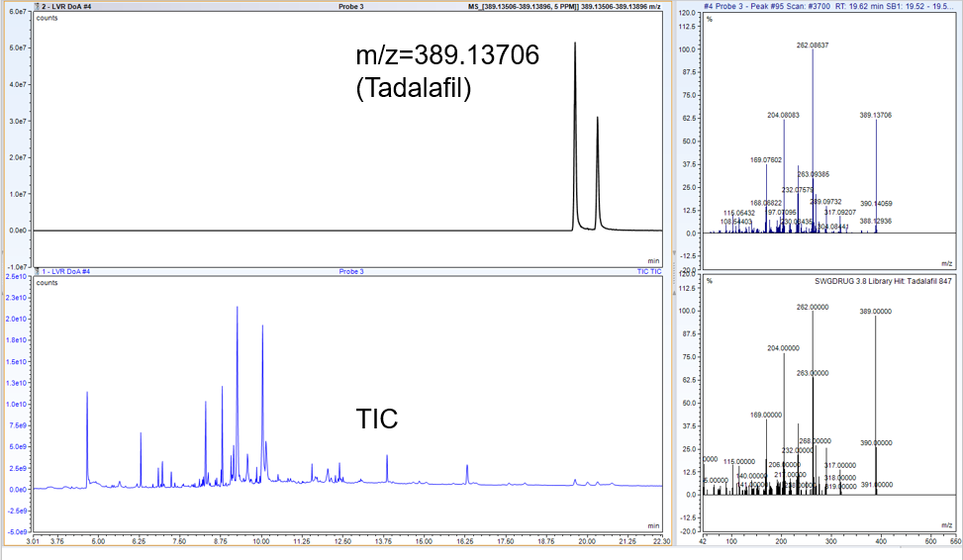Image resolution: width=963 pixels, height=560 pixels.
Task: Select the TIC peak near 16.25 min
Action: click(467, 474)
